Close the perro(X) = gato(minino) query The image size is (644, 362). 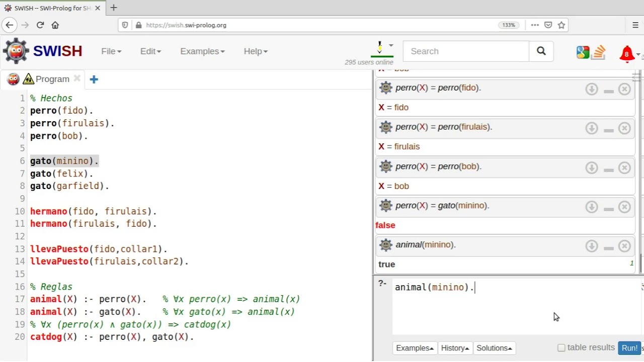click(x=624, y=207)
